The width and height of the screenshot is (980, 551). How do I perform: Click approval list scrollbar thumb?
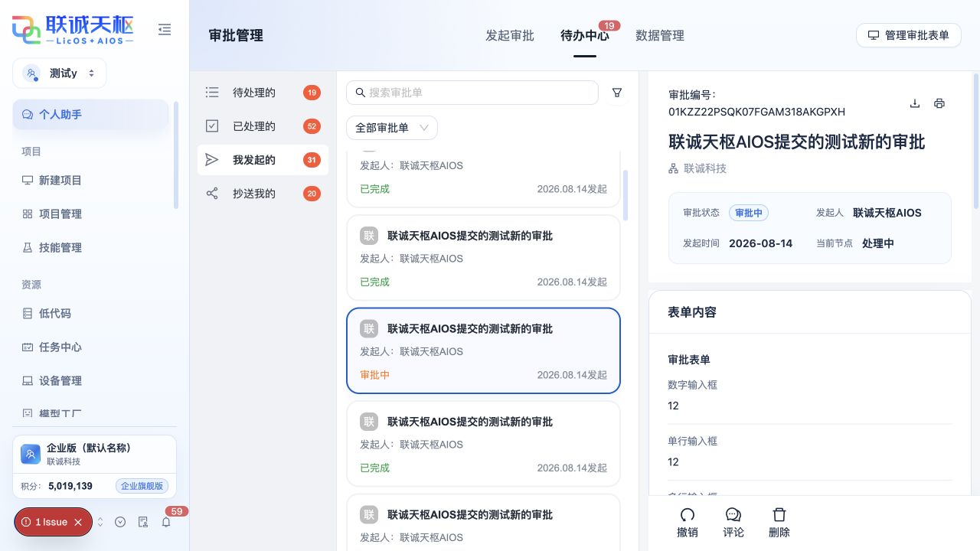tap(626, 195)
